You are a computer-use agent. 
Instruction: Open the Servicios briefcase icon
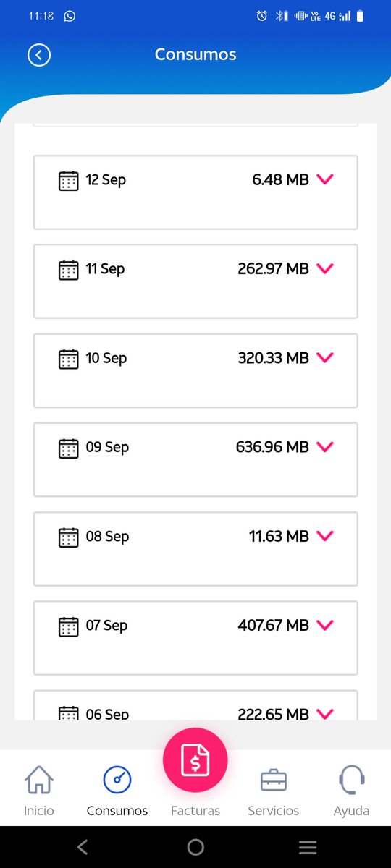click(x=274, y=780)
